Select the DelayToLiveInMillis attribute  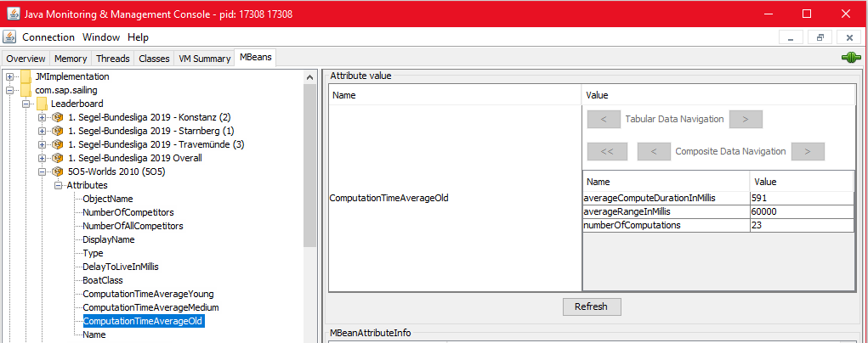point(120,267)
